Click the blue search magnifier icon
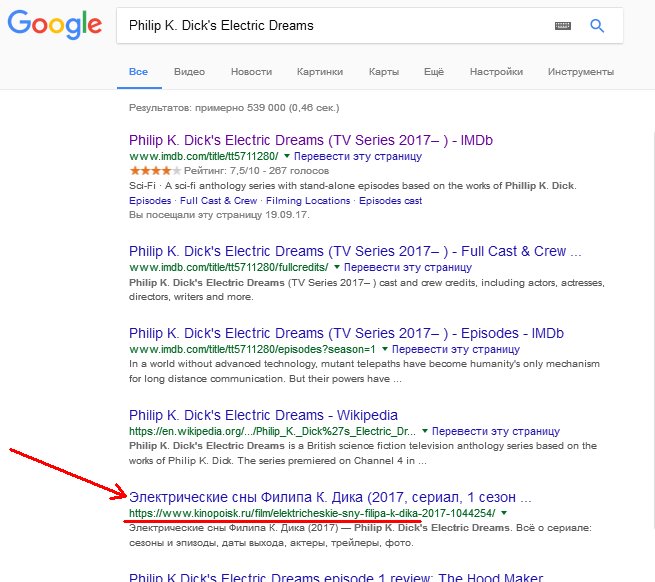 597,26
